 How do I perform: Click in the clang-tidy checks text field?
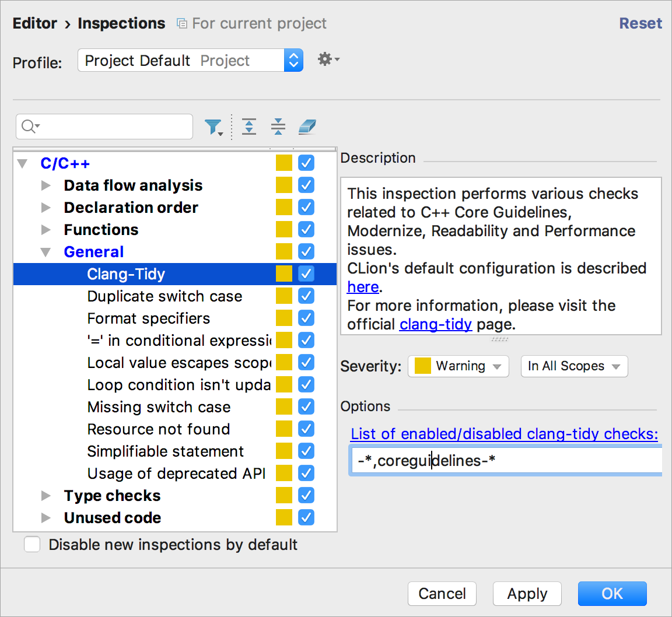tap(505, 461)
